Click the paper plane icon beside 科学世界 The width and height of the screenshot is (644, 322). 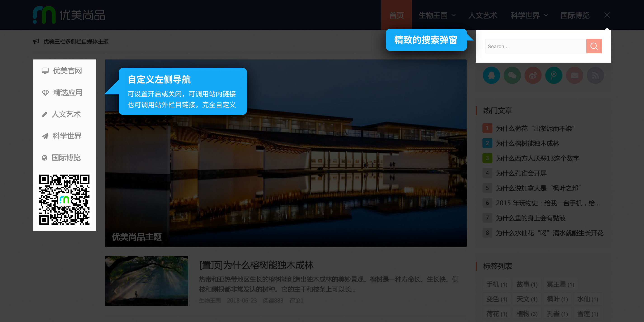click(45, 136)
